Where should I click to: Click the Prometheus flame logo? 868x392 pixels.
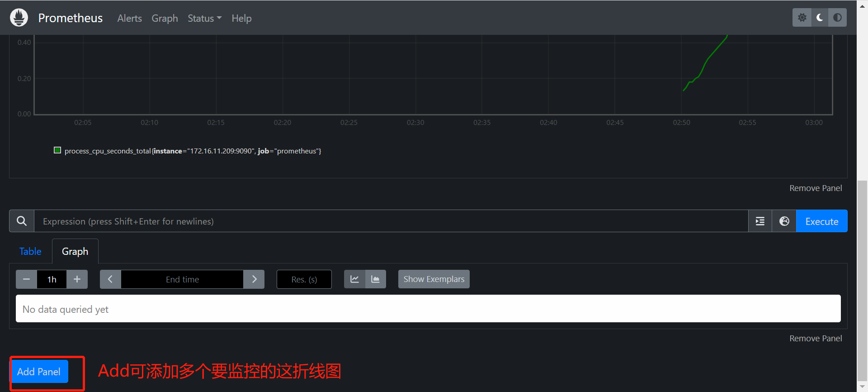click(19, 18)
